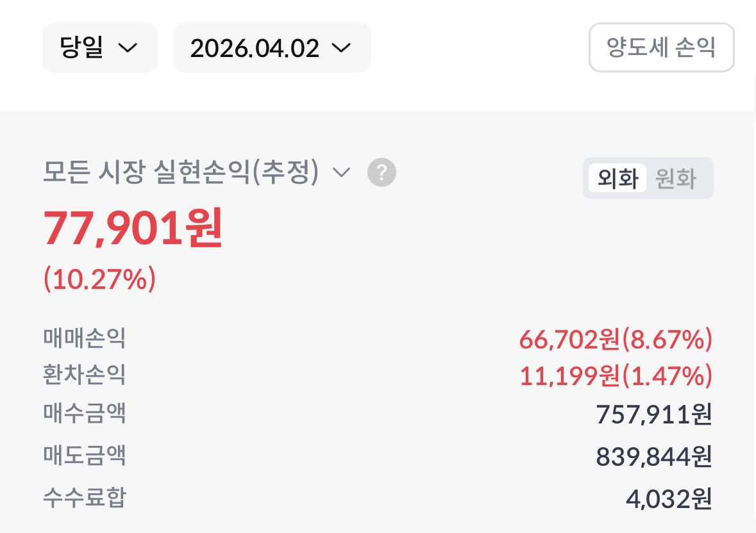Tap the 77,901원 total profit figure

tap(133, 229)
